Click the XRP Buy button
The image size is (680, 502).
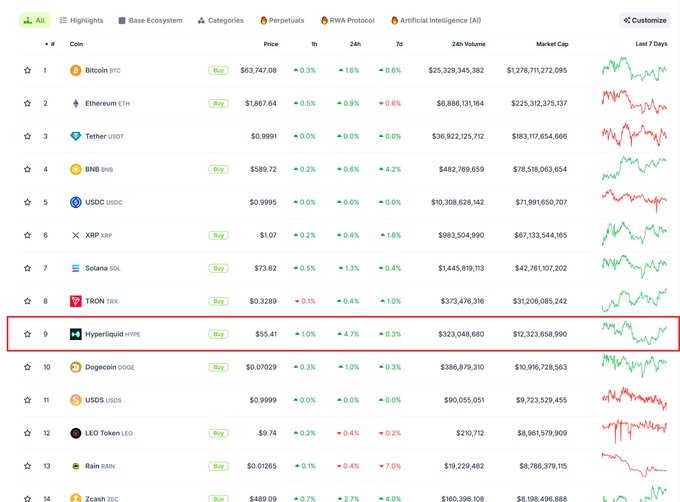(x=219, y=235)
